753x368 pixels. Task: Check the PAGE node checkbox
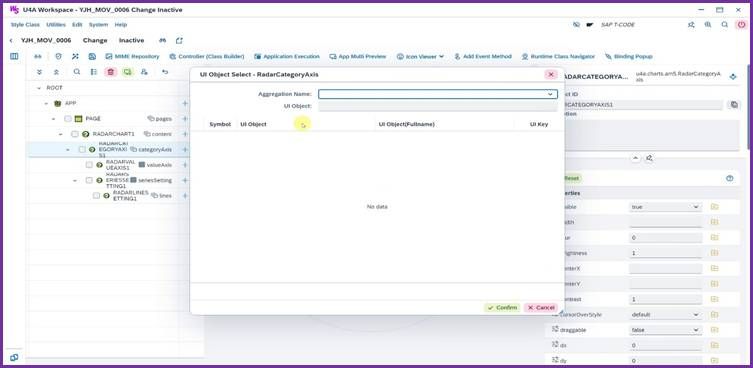[x=68, y=119]
